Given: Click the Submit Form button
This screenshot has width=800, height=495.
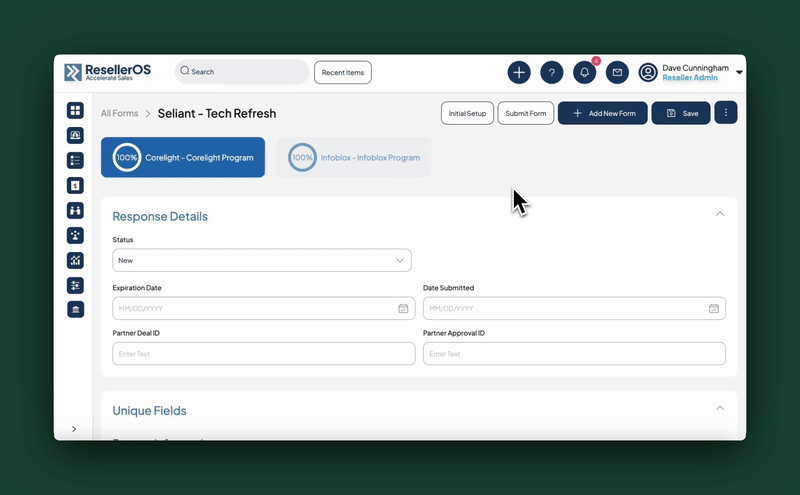Looking at the screenshot, I should click(x=525, y=113).
